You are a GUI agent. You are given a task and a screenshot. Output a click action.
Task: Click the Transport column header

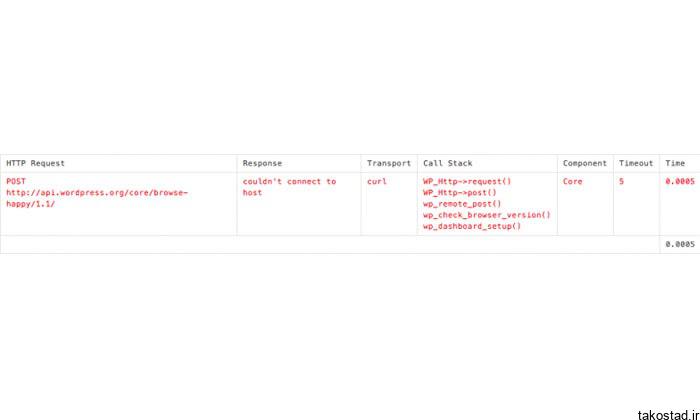point(389,163)
